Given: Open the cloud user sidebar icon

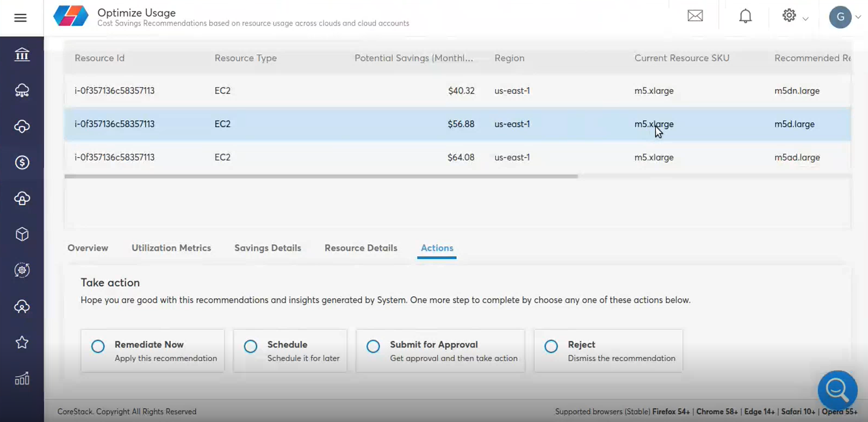Looking at the screenshot, I should (x=22, y=306).
